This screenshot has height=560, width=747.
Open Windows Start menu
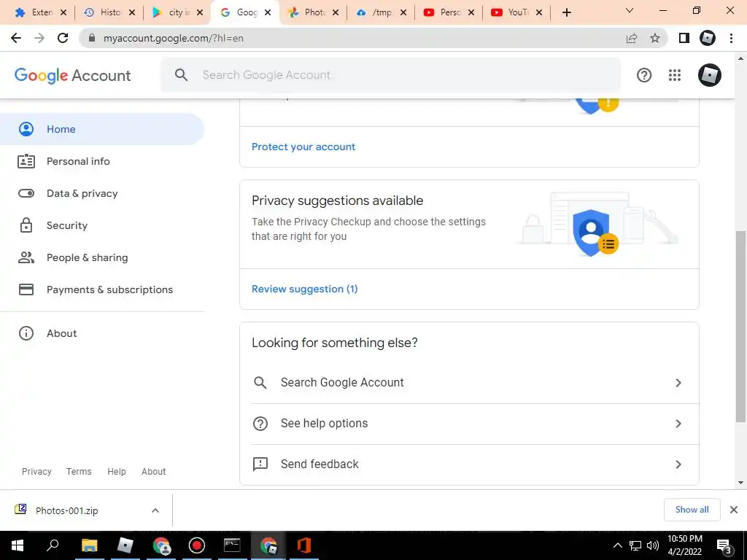(x=18, y=545)
